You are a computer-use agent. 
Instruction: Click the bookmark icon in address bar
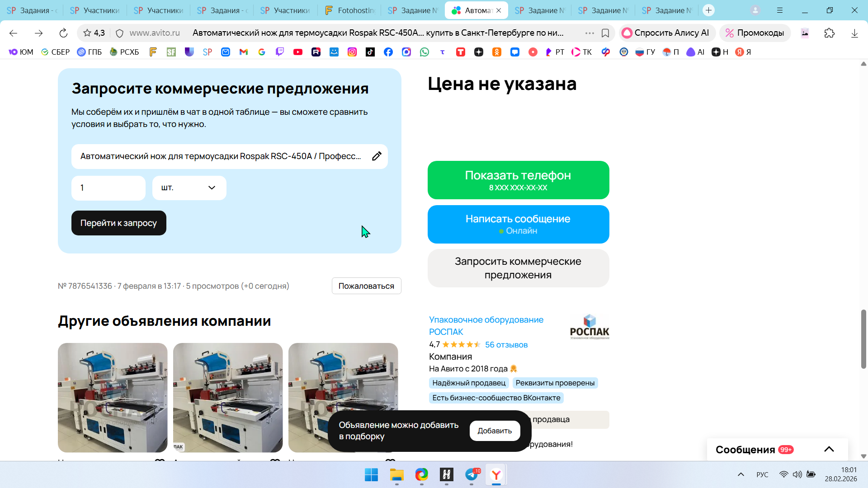coord(605,33)
